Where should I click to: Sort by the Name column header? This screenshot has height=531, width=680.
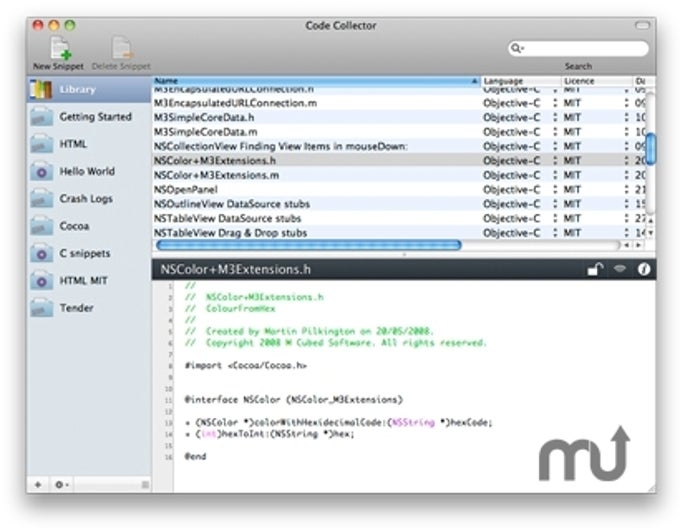(x=316, y=81)
